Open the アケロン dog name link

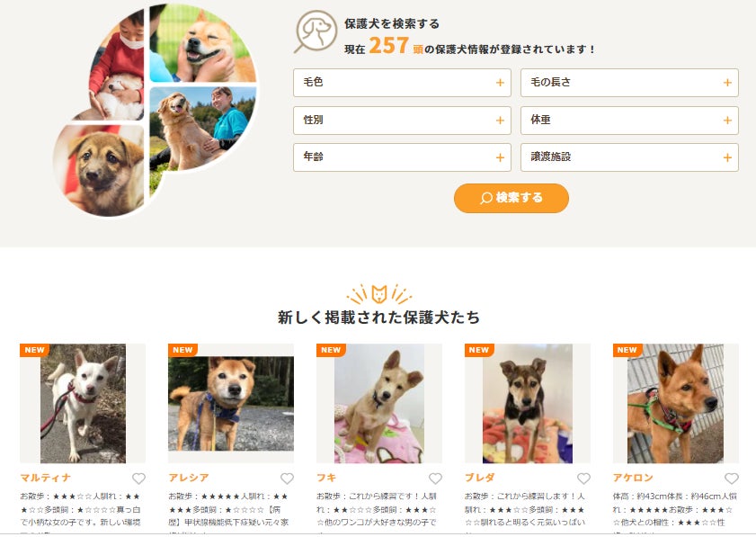(633, 478)
